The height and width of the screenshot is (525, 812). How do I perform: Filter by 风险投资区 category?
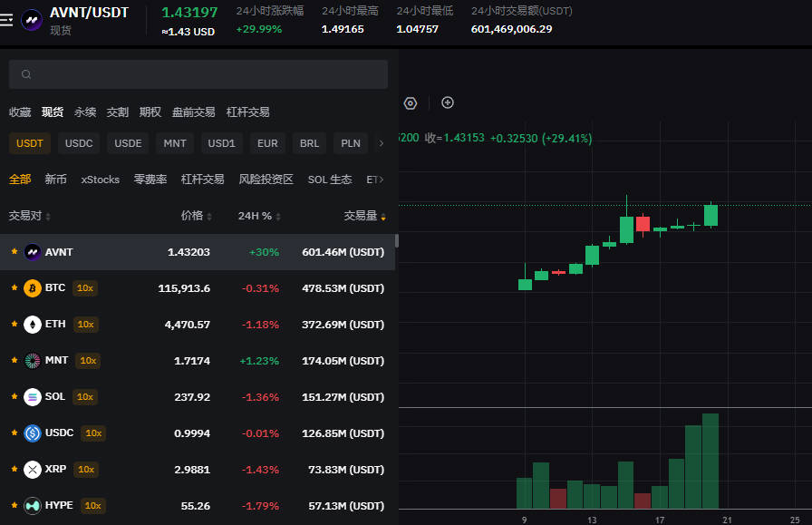click(x=266, y=180)
